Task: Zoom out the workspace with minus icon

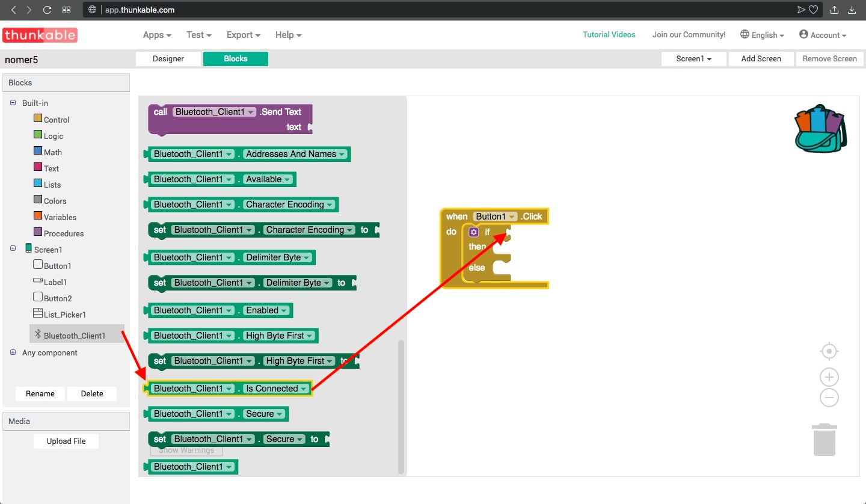Action: (x=829, y=398)
